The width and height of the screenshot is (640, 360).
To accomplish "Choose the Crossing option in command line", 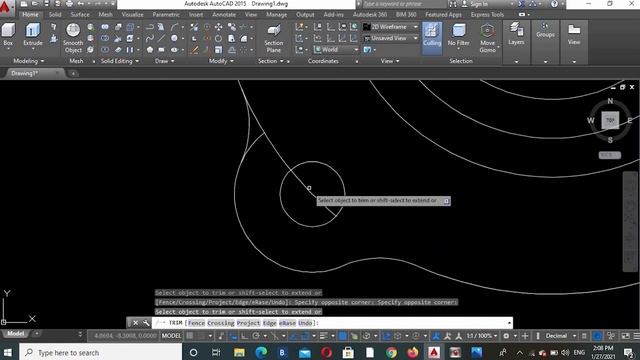I will coord(220,323).
